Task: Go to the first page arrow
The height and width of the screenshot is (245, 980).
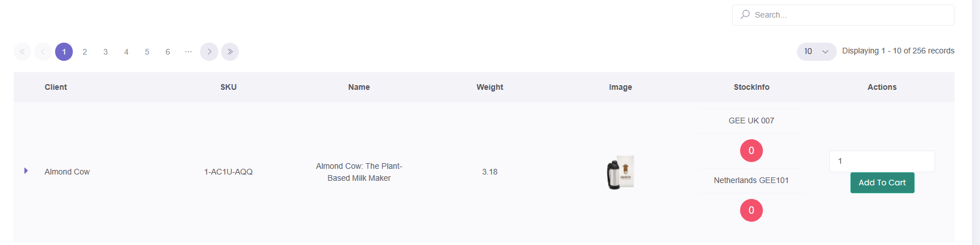Action: pos(22,52)
